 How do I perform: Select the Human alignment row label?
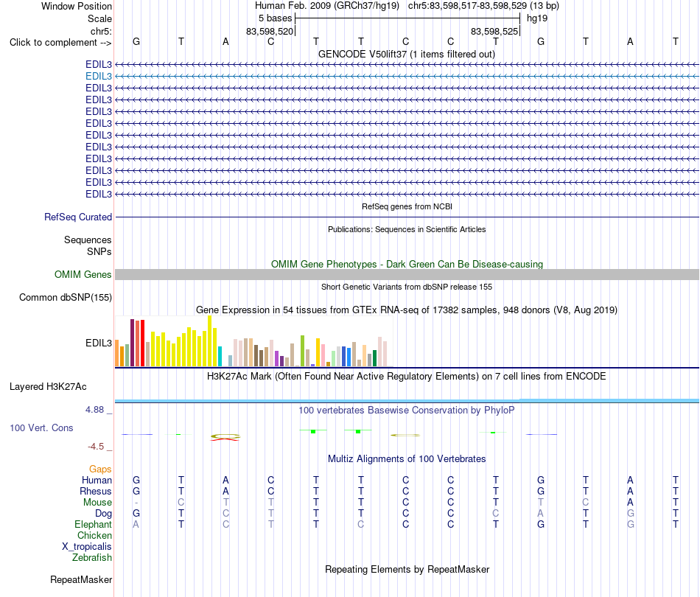coord(97,480)
